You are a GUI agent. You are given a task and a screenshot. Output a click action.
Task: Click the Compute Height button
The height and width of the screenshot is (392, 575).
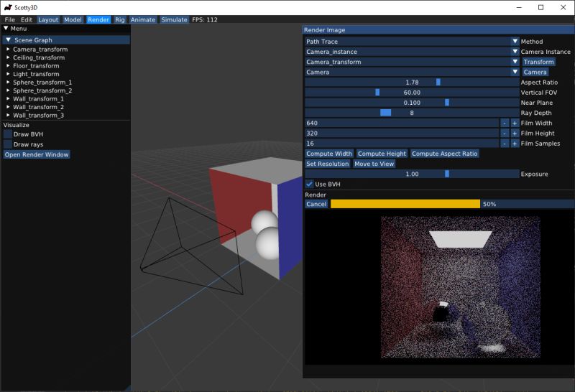point(382,154)
